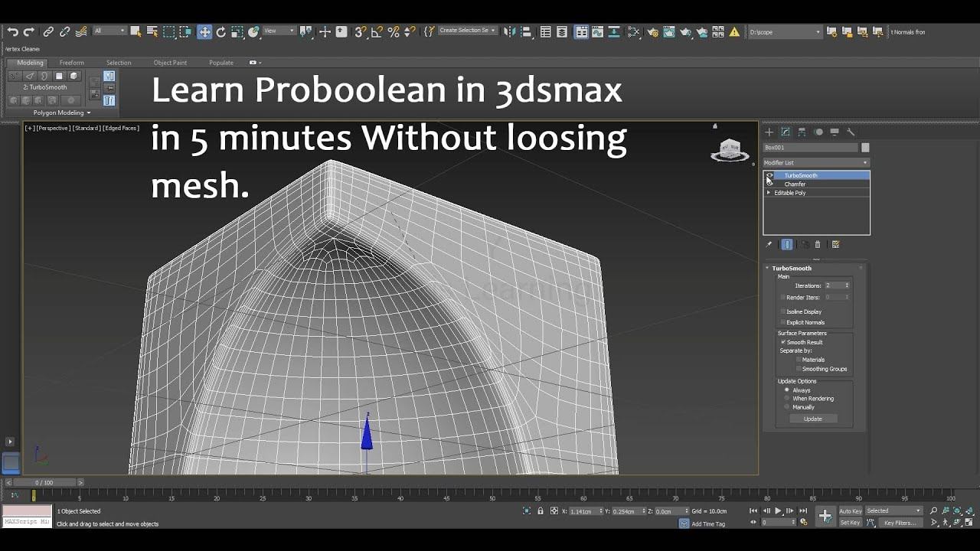Switch to the Freeform ribbon tab
The height and width of the screenshot is (551, 980).
click(72, 63)
